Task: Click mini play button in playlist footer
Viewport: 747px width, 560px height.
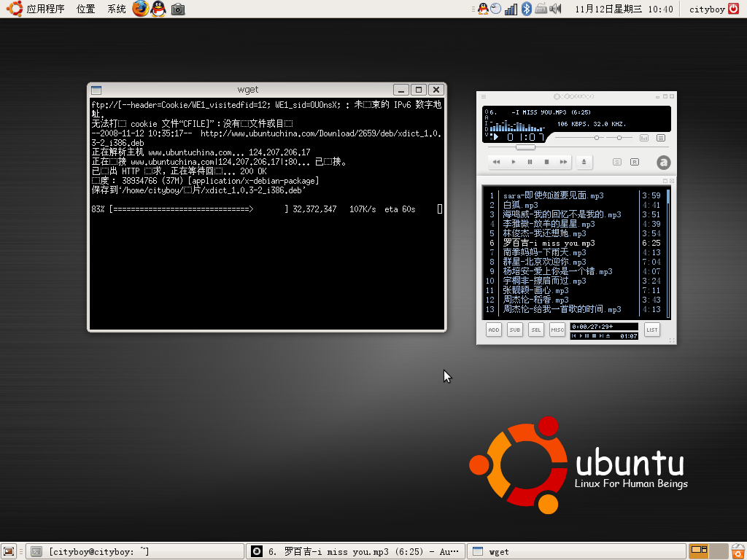Action: pos(581,336)
